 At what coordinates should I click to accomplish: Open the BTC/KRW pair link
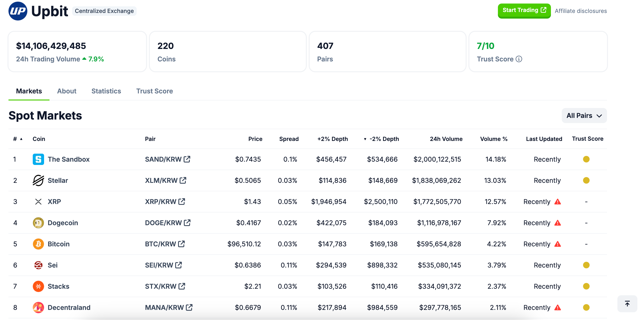160,244
